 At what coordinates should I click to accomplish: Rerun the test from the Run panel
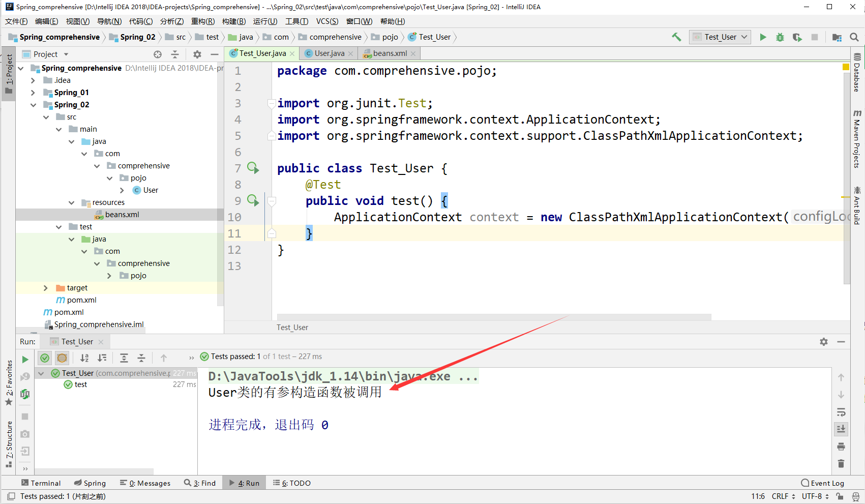(x=25, y=360)
